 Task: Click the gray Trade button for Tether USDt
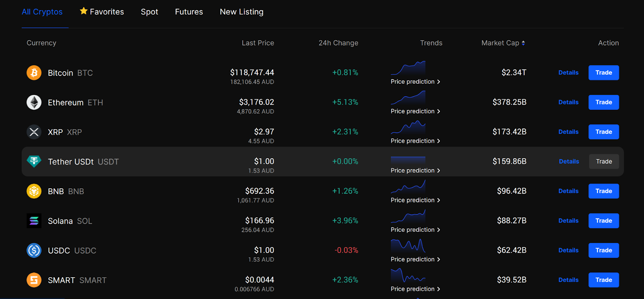[604, 161]
